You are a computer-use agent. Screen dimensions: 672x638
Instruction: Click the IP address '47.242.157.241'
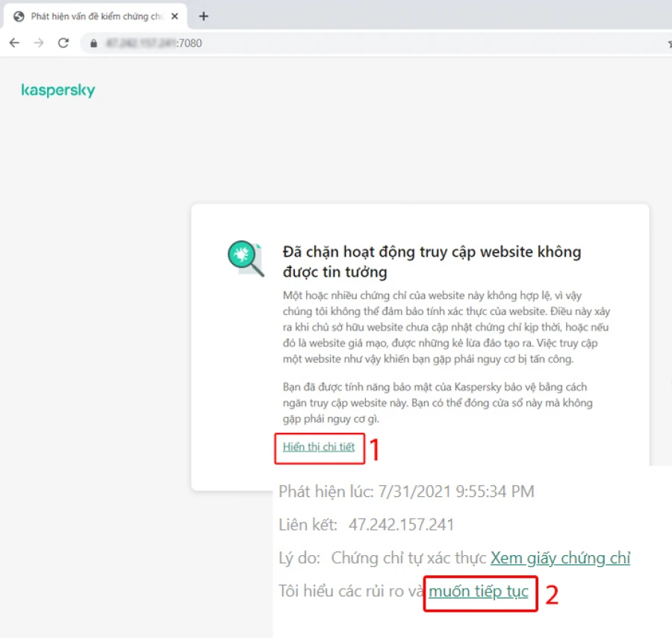pyautogui.click(x=401, y=525)
